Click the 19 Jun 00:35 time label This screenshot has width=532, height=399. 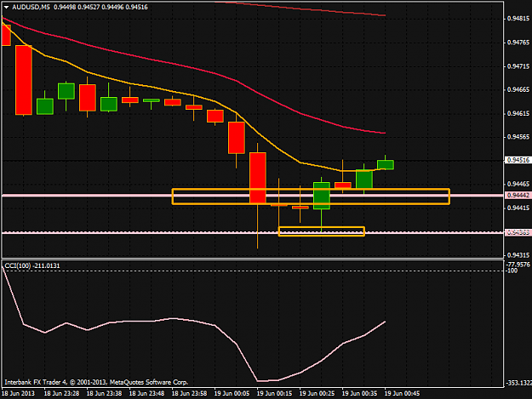[x=360, y=393]
